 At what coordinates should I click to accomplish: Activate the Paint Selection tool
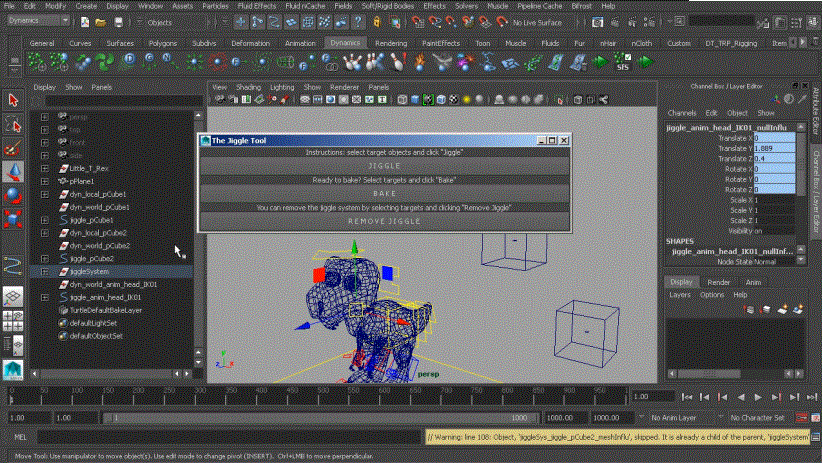pyautogui.click(x=13, y=148)
